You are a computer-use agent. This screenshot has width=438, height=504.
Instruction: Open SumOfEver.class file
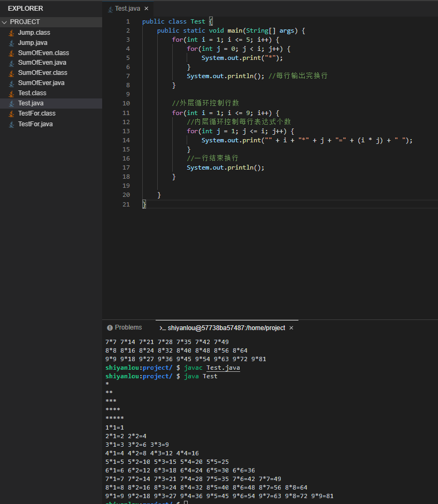click(43, 73)
